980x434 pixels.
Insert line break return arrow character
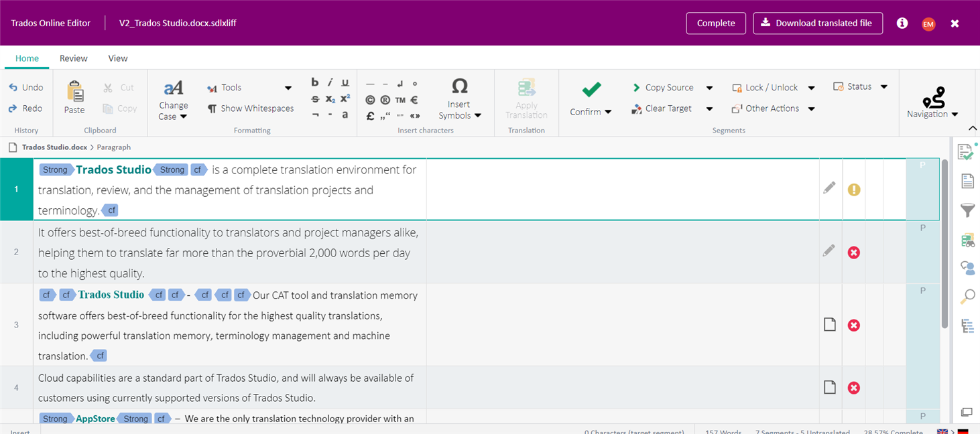tap(400, 84)
